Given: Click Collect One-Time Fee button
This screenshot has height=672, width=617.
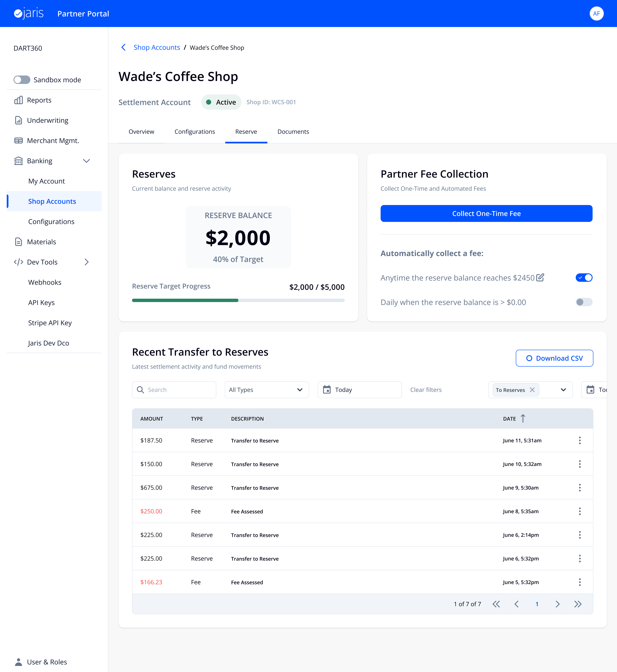Looking at the screenshot, I should [x=486, y=213].
